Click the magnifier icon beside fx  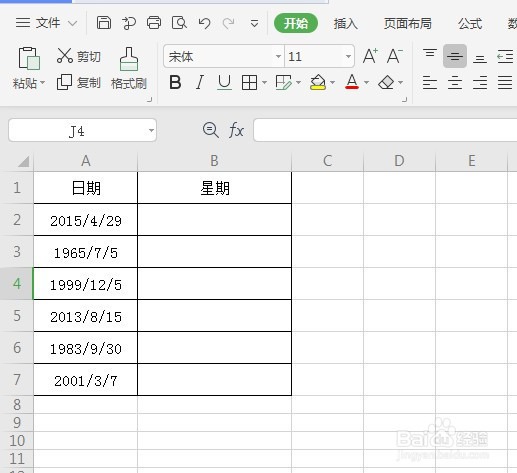coord(211,130)
